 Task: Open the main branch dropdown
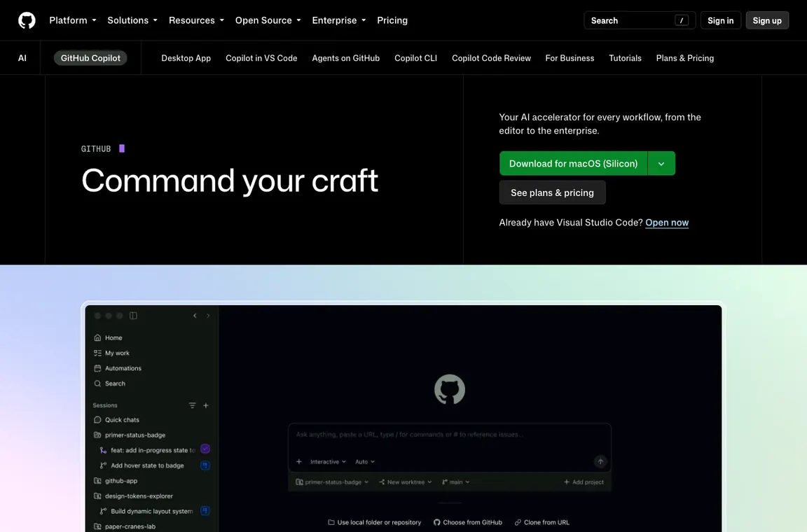455,482
